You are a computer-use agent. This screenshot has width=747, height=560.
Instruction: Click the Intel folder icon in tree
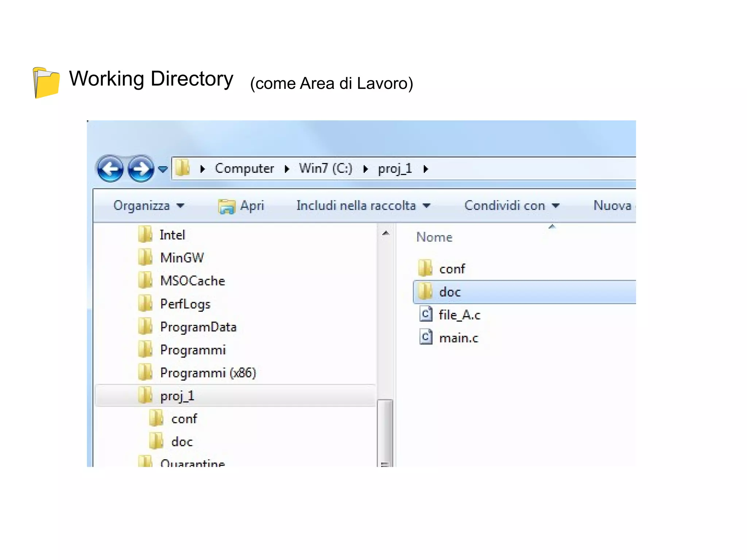(x=146, y=234)
